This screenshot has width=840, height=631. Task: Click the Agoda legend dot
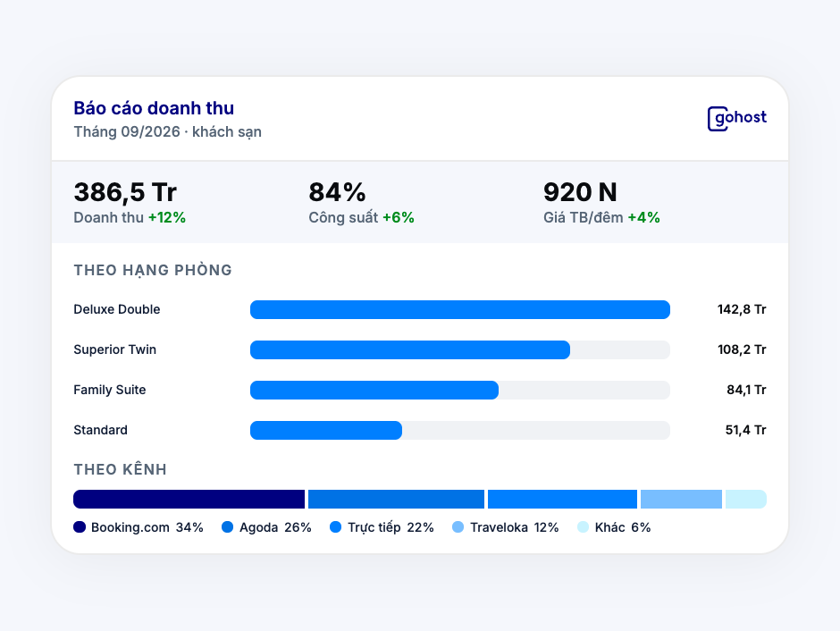[228, 527]
